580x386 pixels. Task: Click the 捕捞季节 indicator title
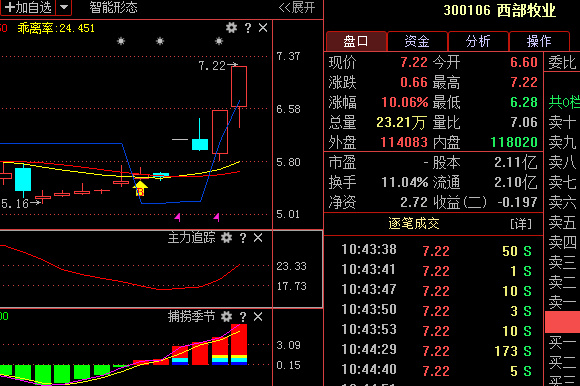(x=191, y=316)
